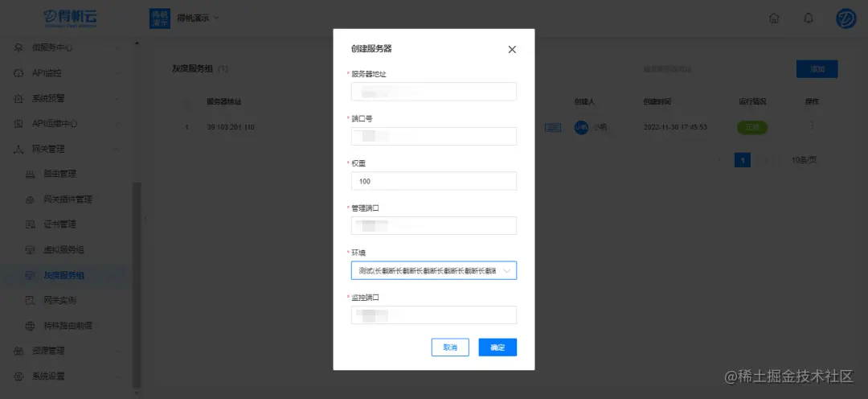Click the 服务器地址 input field

point(433,92)
